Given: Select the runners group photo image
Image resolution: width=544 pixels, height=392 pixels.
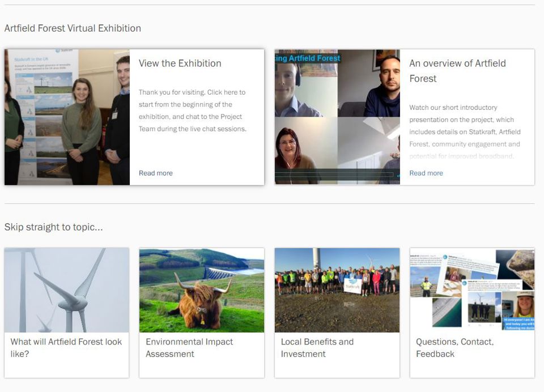Looking at the screenshot, I should [x=337, y=290].
